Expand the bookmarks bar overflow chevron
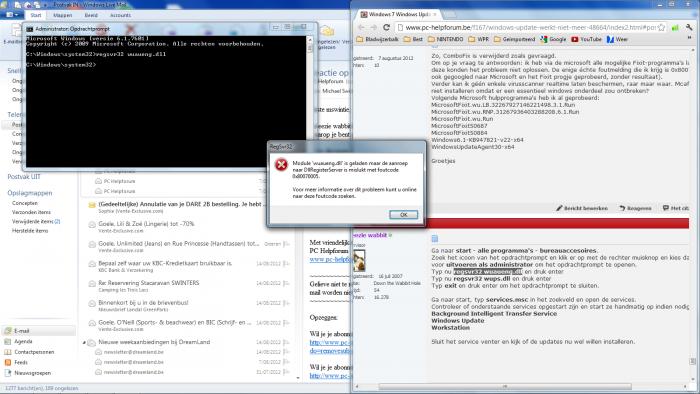 click(689, 38)
